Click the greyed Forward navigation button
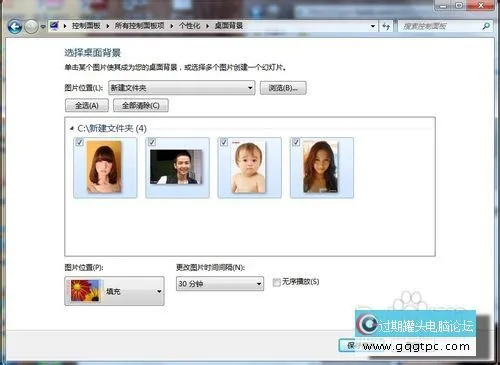This screenshot has height=365, width=500. click(x=32, y=27)
